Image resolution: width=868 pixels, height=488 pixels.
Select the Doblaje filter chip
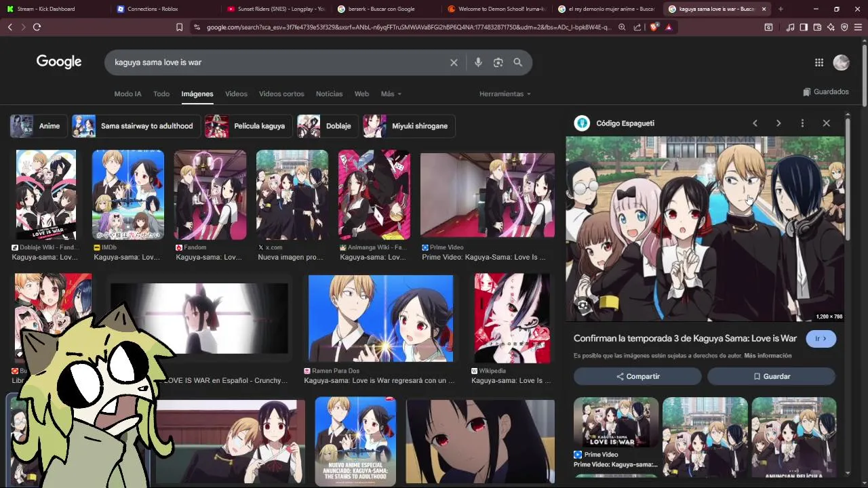pos(328,126)
